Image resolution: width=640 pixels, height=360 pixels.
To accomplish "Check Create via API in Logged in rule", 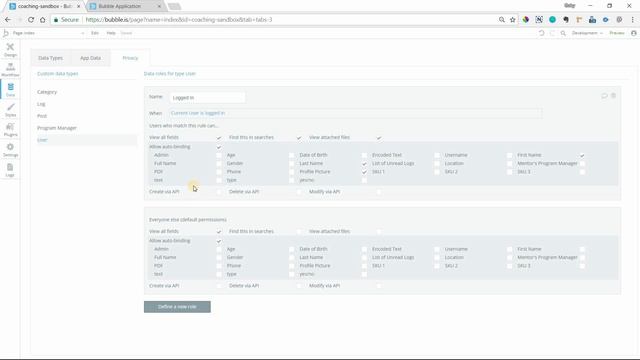I will (219, 192).
